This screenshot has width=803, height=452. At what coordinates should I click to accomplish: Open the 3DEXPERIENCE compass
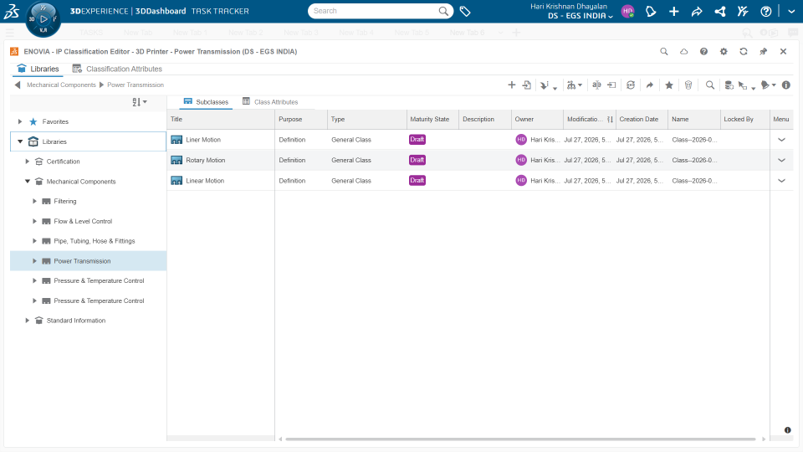coord(43,19)
